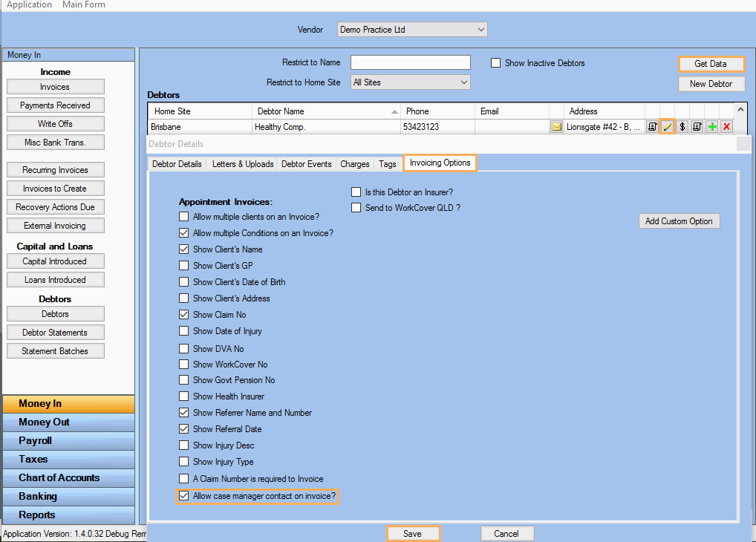The width and height of the screenshot is (756, 542).
Task: Open the Vendor dropdown
Action: coord(481,29)
